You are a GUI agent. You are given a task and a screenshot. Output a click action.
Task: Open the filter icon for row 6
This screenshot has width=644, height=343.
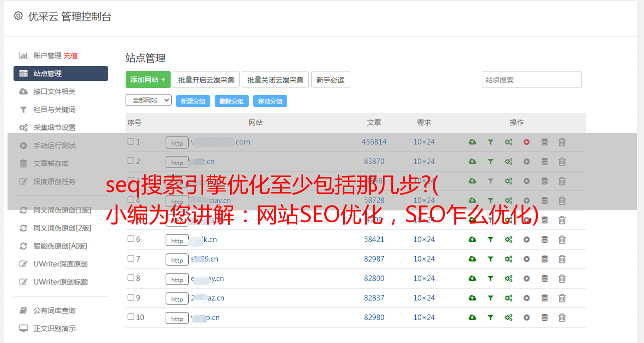tap(490, 239)
